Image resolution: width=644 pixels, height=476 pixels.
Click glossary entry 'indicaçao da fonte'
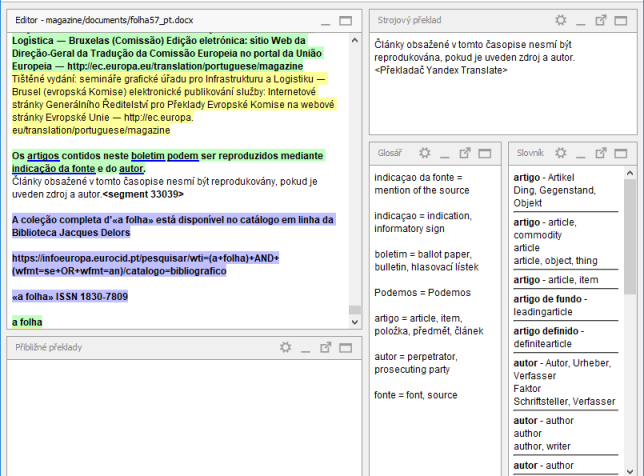pos(421,184)
